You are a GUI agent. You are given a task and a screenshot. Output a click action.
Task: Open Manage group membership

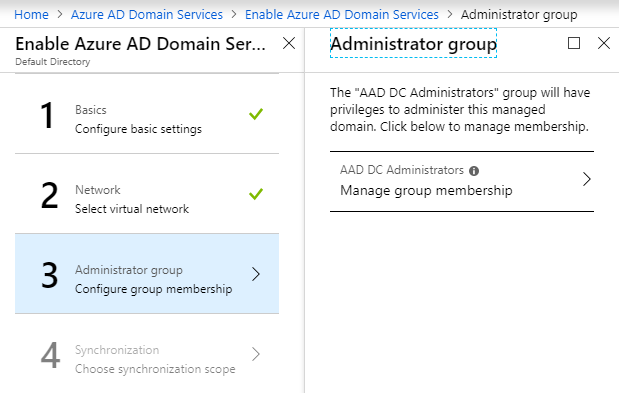coord(462,182)
